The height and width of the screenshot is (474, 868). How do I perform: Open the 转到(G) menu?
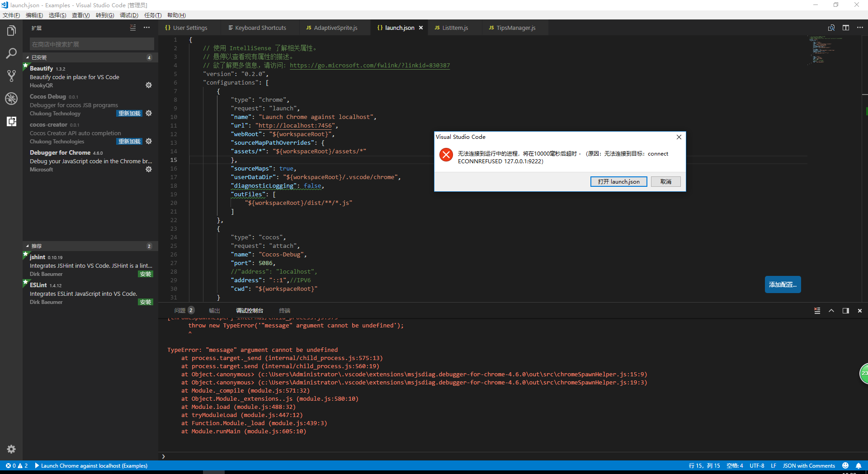[x=105, y=15]
